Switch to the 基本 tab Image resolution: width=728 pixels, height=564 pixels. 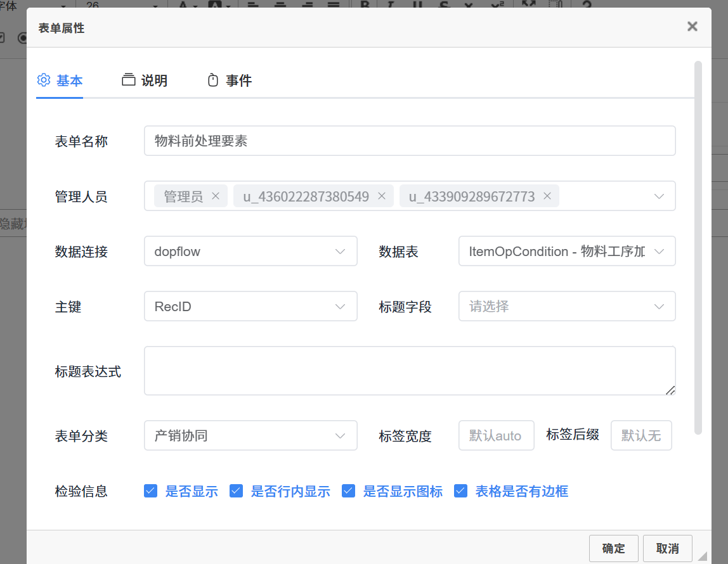point(60,80)
